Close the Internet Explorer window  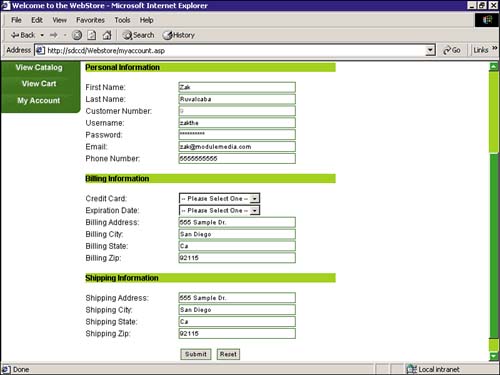(x=493, y=5)
